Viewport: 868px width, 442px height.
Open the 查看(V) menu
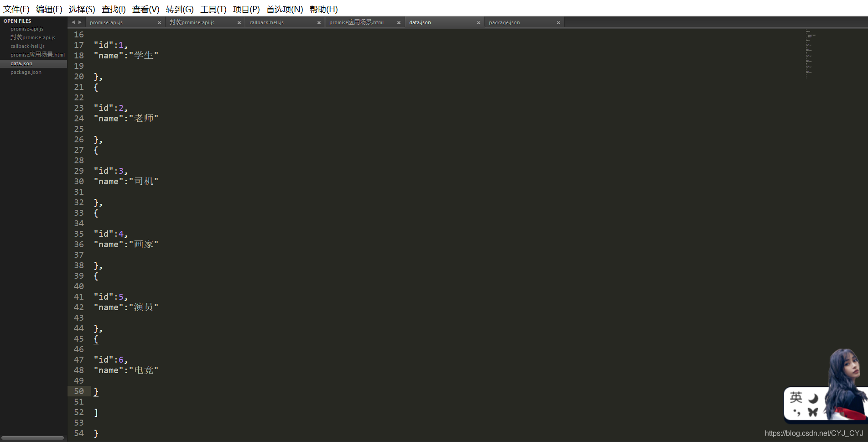coord(146,9)
